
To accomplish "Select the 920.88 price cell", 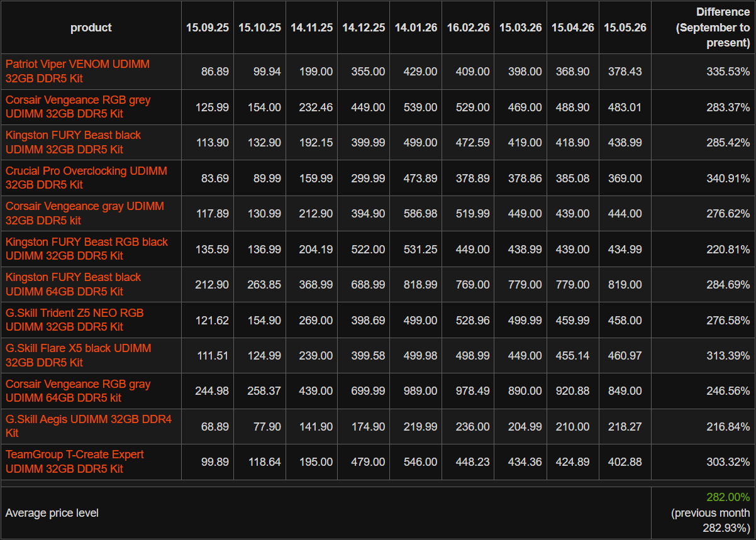I will (x=573, y=391).
